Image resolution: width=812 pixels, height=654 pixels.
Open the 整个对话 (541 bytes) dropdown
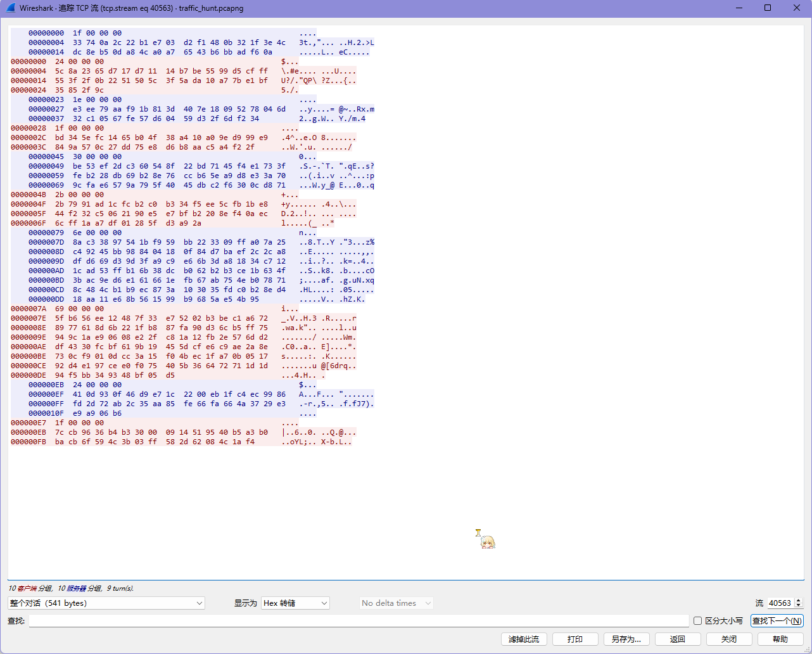[x=106, y=603]
